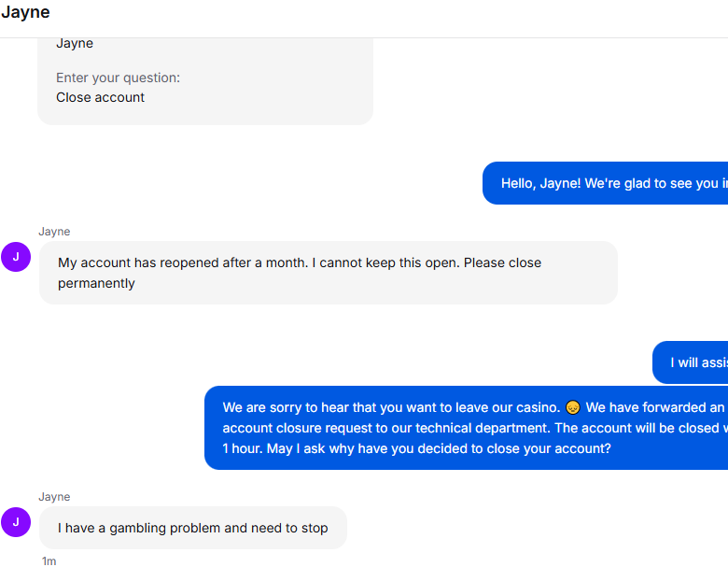The width and height of the screenshot is (728, 567).
Task: Click 'Please close' text in Jayne's message
Action: coord(502,262)
